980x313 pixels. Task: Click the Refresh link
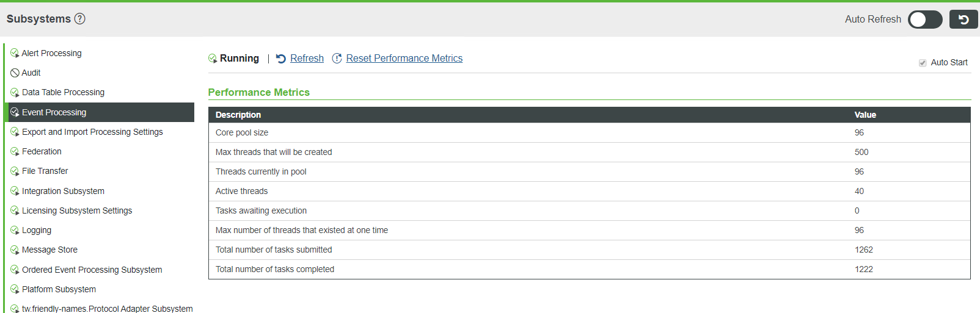click(x=307, y=59)
